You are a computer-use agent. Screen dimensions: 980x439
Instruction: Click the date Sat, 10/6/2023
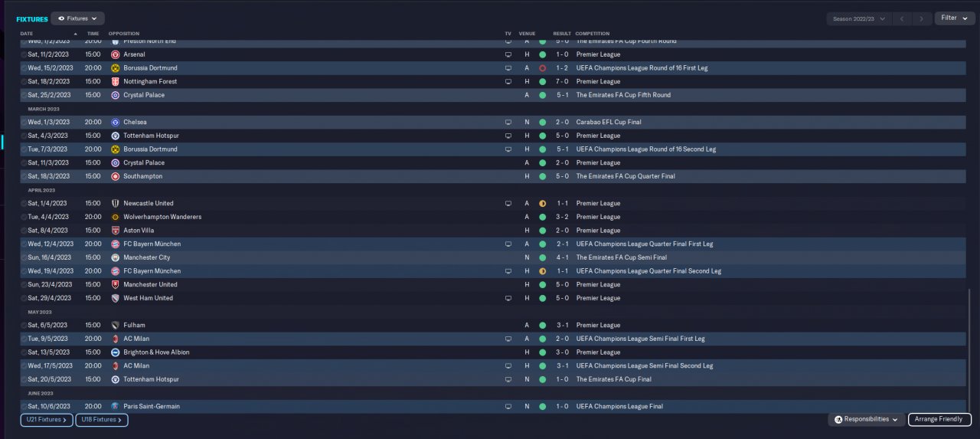click(49, 407)
